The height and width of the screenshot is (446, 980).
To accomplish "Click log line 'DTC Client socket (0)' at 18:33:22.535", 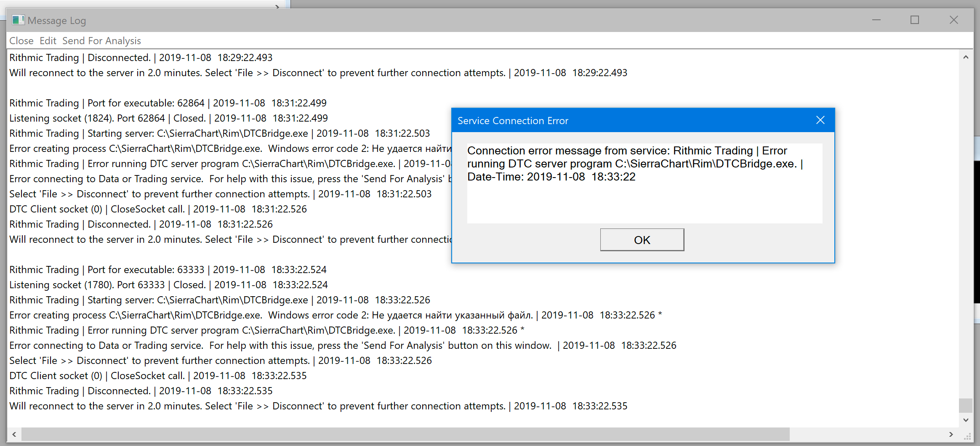I will (x=158, y=376).
